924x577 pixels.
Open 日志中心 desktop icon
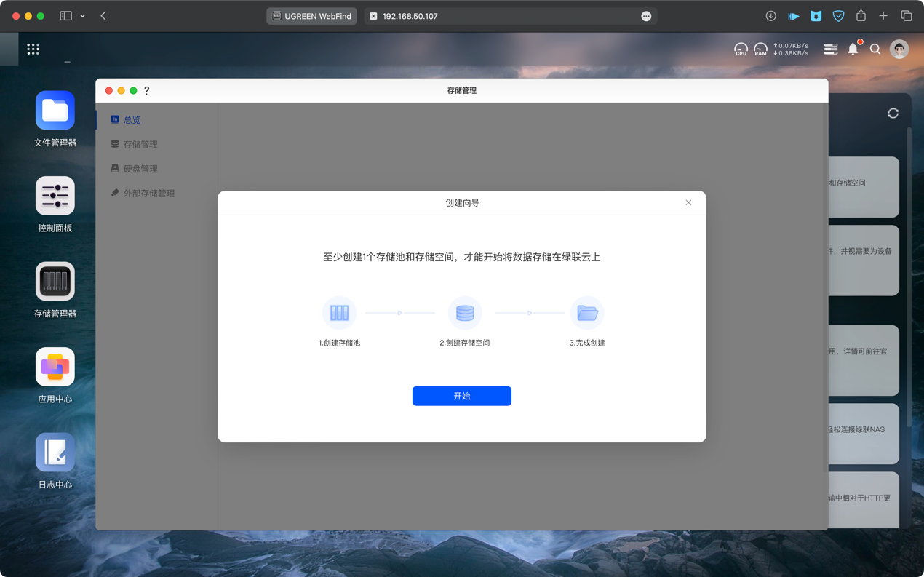coord(55,453)
